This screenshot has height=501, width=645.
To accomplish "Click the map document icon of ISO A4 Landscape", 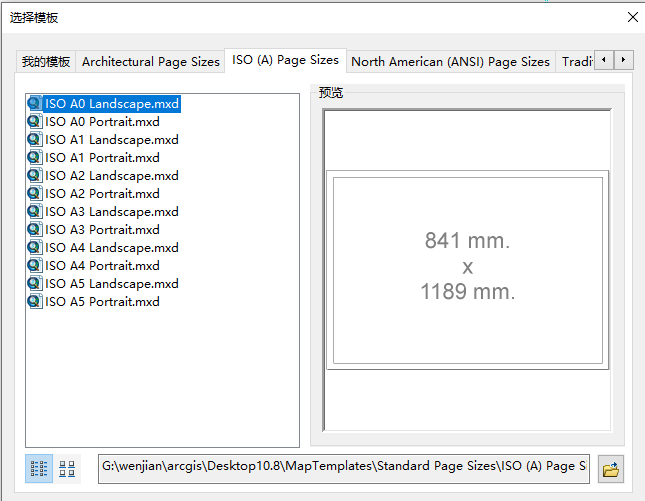I will click(35, 247).
